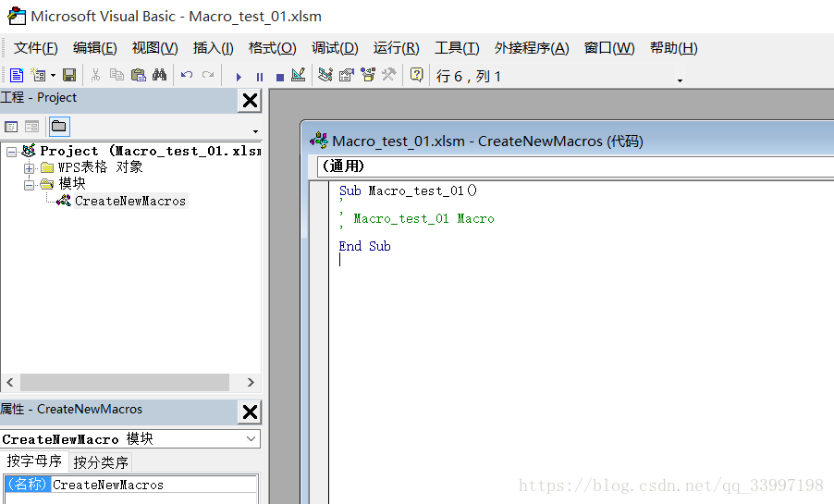Click the Insert Module toolbar icon
The height and width of the screenshot is (504, 834).
38,75
